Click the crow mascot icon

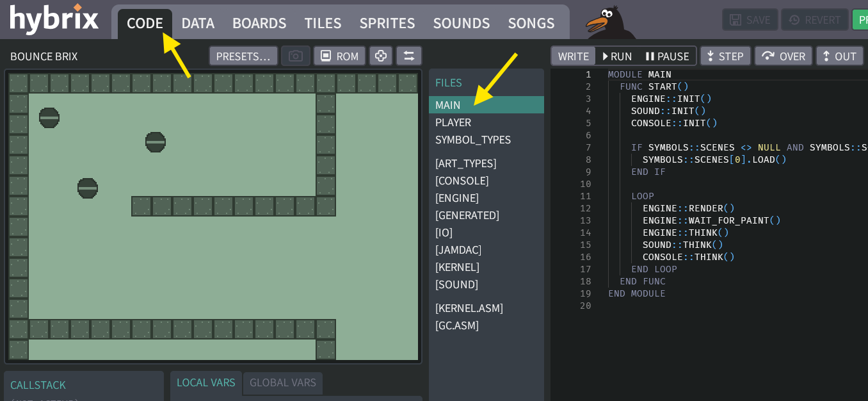click(608, 22)
